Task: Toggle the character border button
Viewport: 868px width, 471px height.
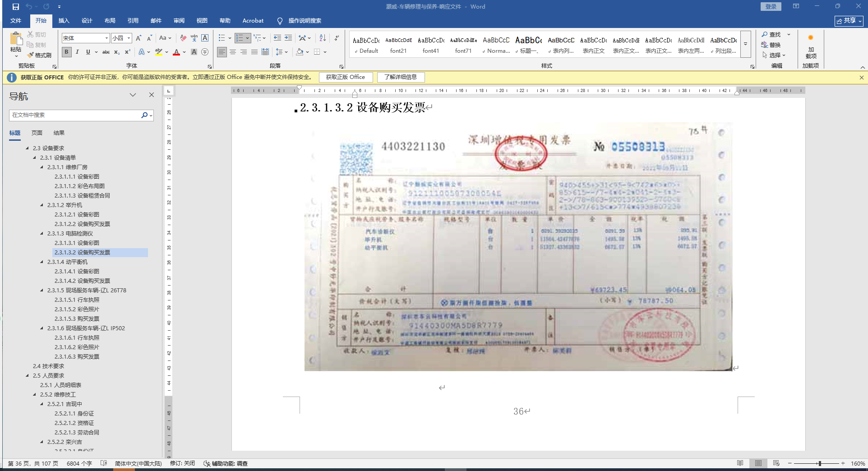Action: pos(205,38)
